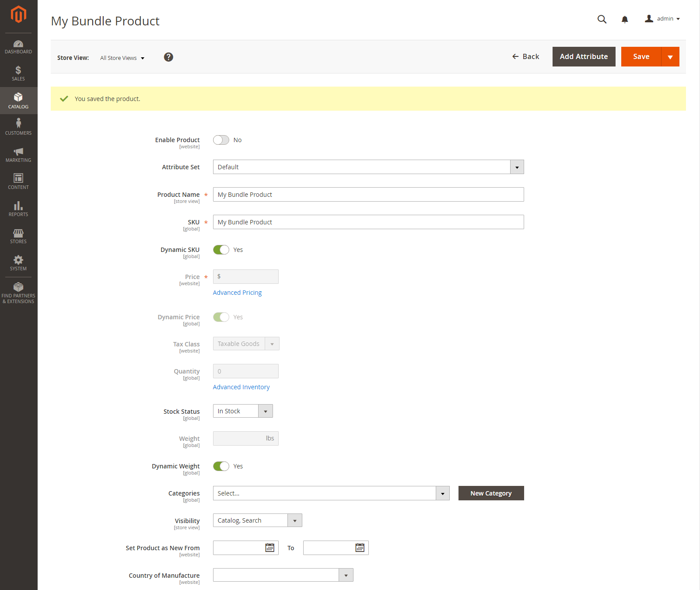Image resolution: width=700 pixels, height=590 pixels.
Task: Toggle the Enable Product switch
Action: point(221,140)
